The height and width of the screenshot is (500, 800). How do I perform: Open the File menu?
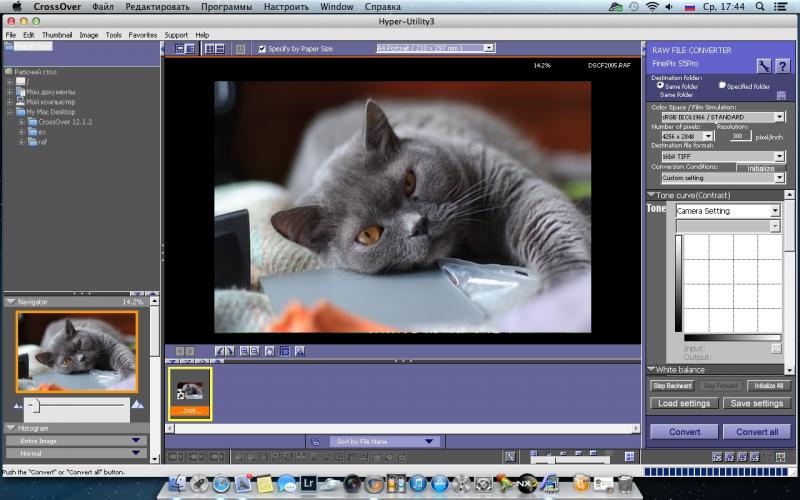(11, 35)
